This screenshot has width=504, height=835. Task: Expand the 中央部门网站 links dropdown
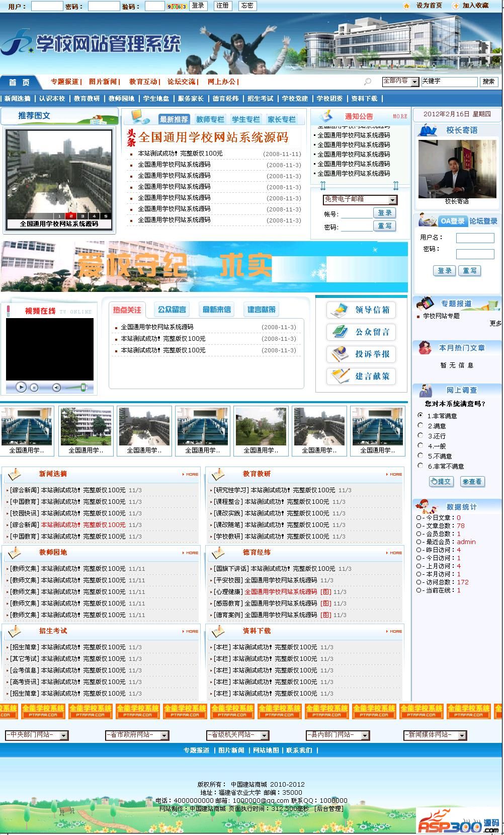[37, 735]
